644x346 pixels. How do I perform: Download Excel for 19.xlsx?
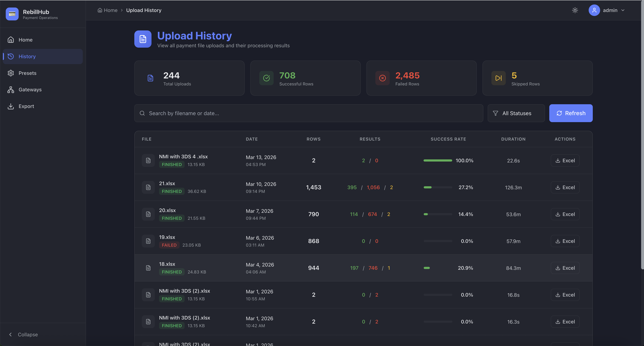[565, 241]
